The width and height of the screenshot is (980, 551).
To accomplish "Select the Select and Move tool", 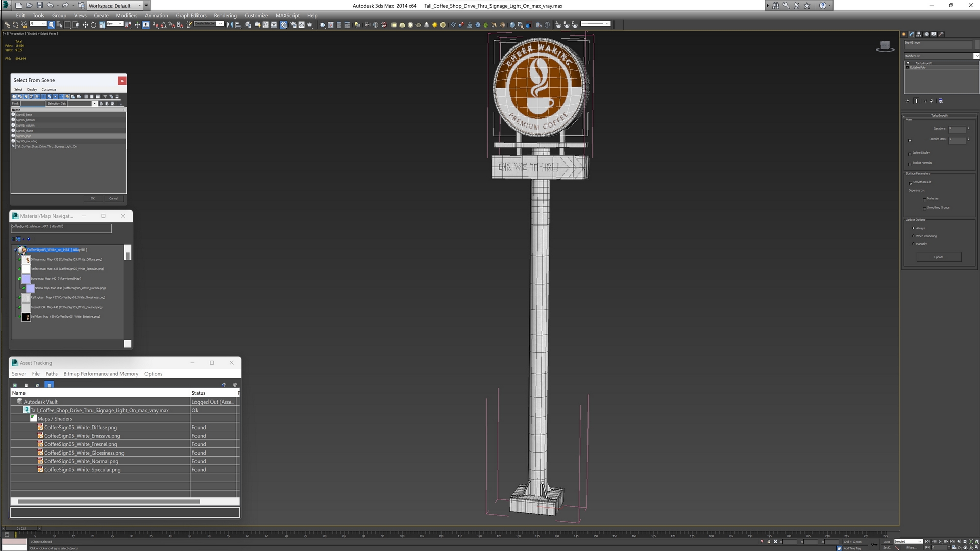I will pos(85,24).
